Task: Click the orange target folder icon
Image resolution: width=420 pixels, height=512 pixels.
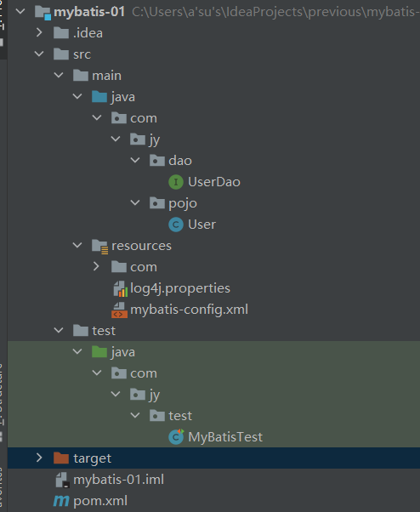Action: (61, 458)
